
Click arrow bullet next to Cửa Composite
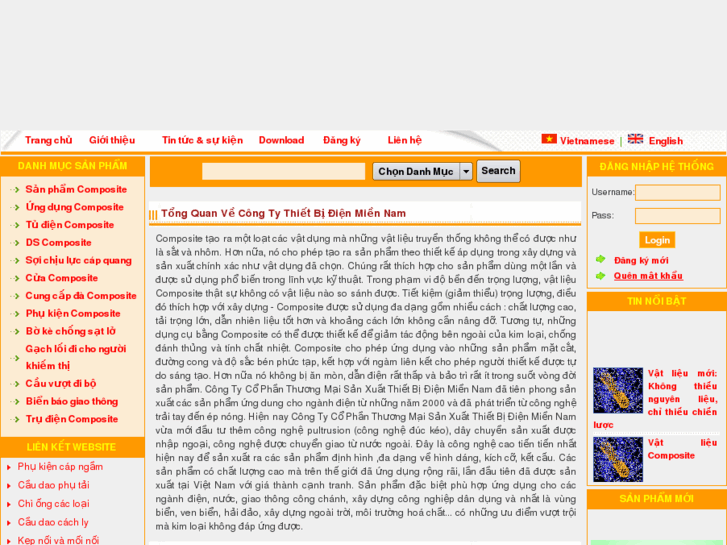click(15, 279)
